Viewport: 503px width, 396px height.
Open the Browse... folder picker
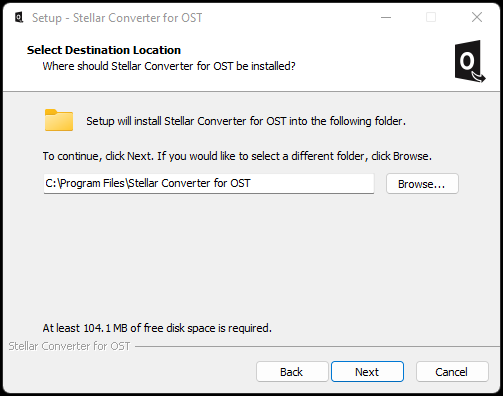(422, 184)
